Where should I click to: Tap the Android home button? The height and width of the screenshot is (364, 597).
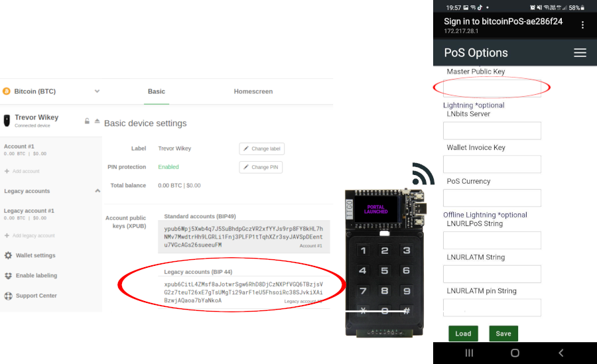515,353
